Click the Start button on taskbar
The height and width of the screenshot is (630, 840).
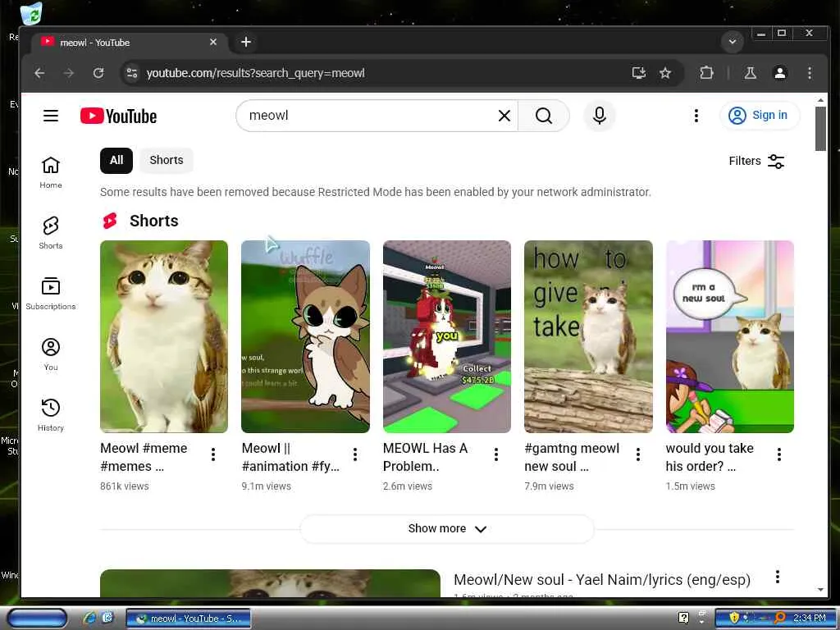pos(36,619)
